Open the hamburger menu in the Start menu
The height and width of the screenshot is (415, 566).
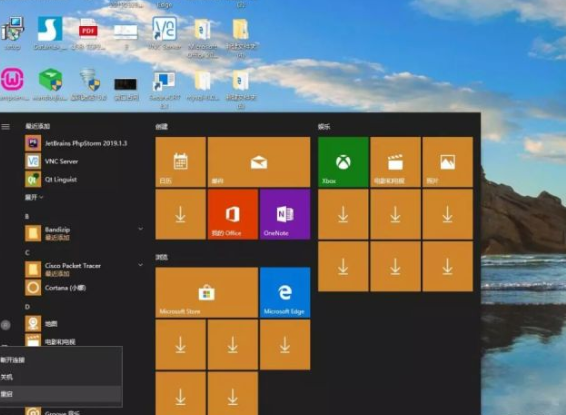[x=5, y=127]
